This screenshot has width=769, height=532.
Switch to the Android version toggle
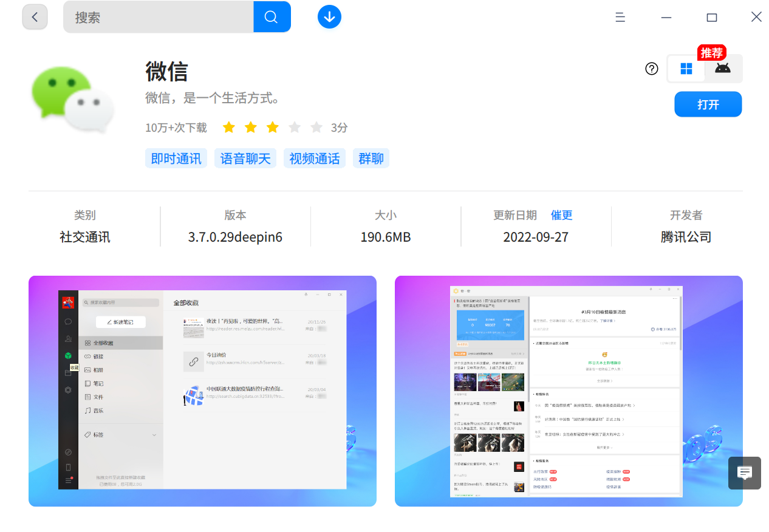(x=723, y=69)
